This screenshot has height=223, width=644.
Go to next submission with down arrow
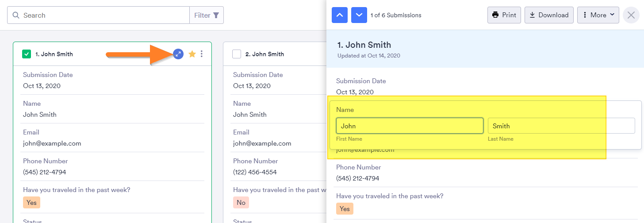click(359, 15)
